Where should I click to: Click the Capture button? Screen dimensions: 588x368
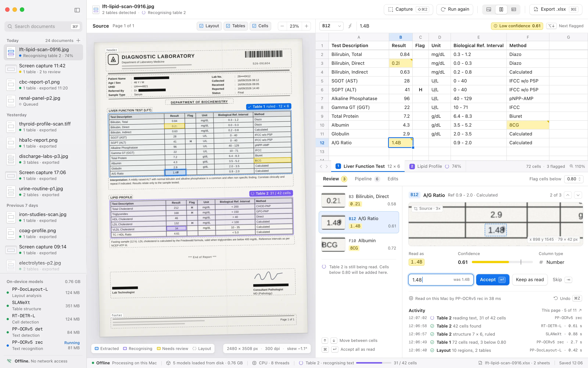(x=408, y=9)
